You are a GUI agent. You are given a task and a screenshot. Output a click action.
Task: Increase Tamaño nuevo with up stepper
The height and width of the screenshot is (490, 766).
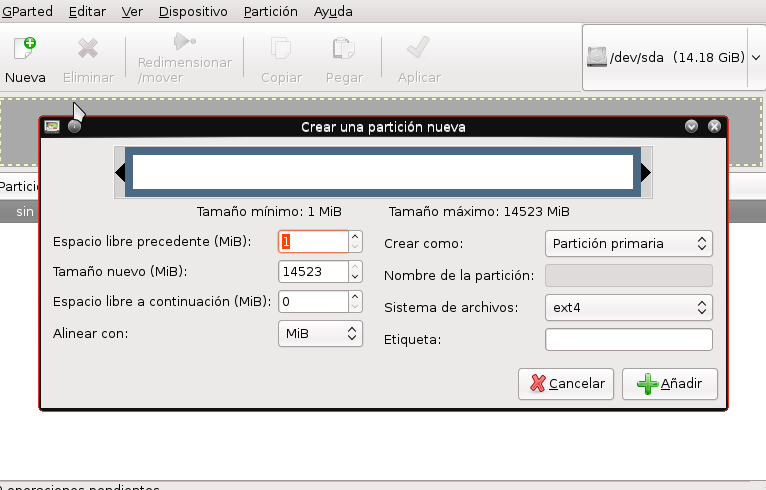[x=355, y=266]
